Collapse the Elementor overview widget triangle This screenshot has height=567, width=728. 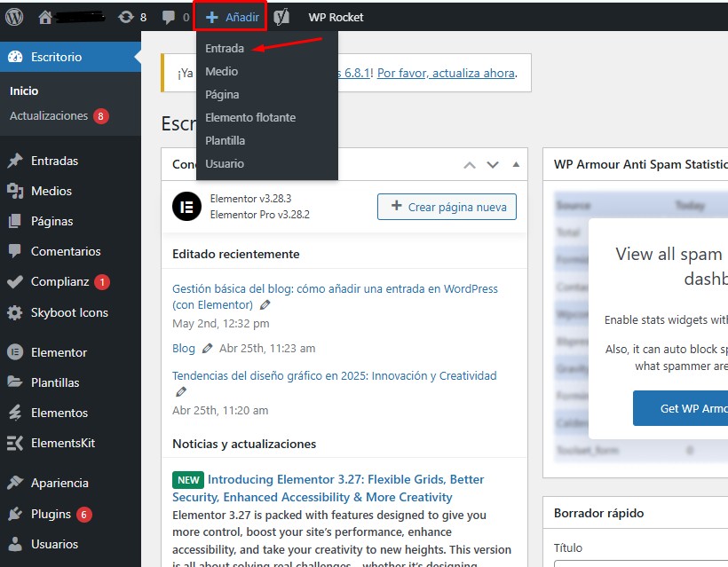click(x=516, y=164)
